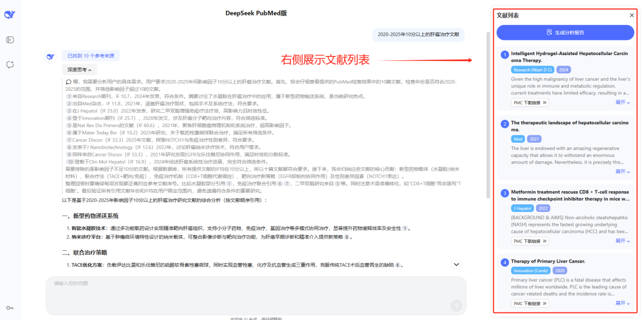The height and width of the screenshot is (320, 644).
Task: Click the 2020 year tag
Action: click(560, 270)
